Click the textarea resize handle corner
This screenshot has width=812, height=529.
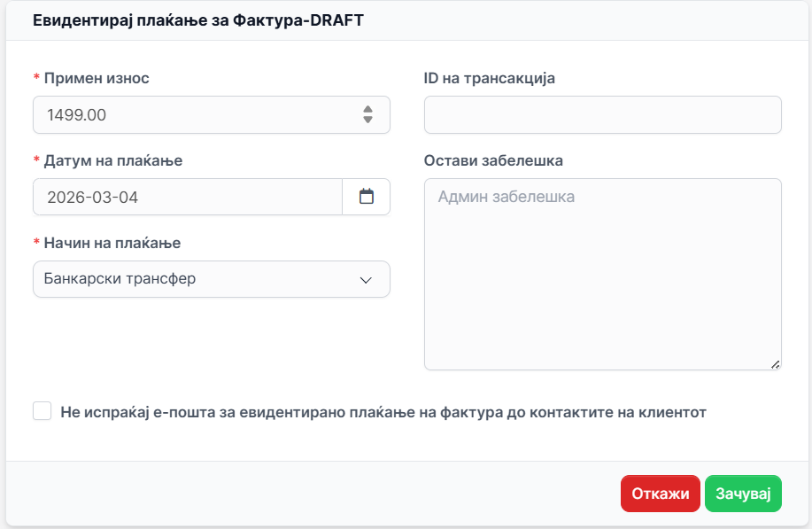775,363
